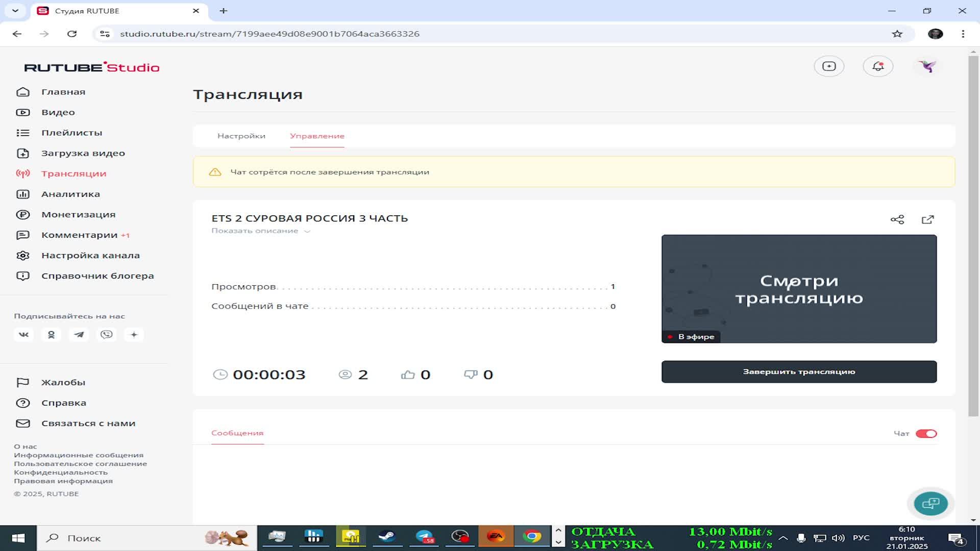980x551 pixels.
Task: Click the stream title ETS 2 СУРОВАЯ РОССИЯ
Action: (310, 218)
